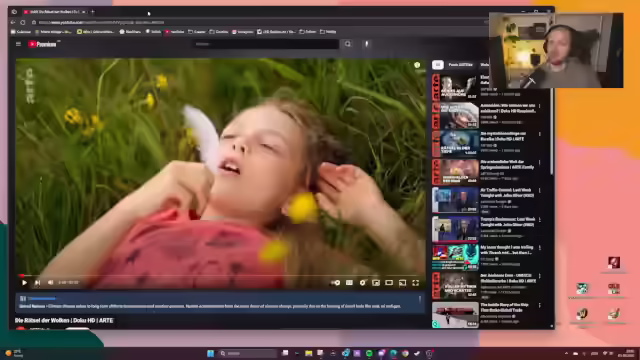Start voice search with microphone icon

[367, 44]
